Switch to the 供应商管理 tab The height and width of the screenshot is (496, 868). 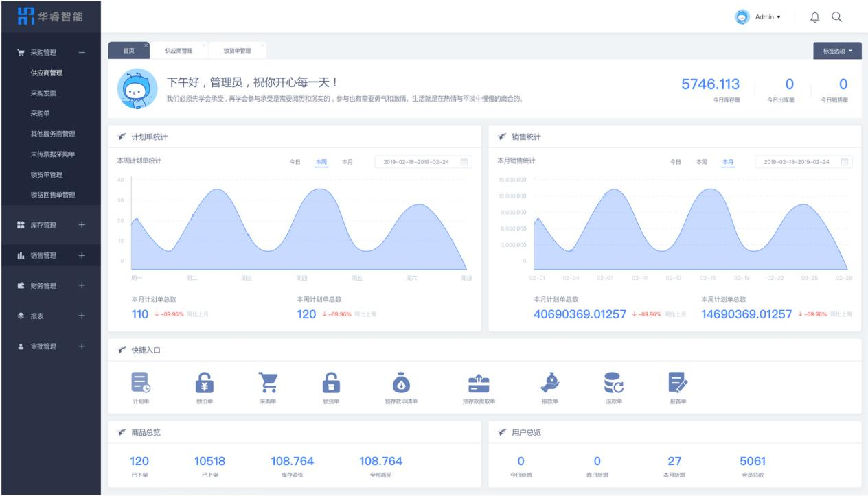tap(179, 51)
